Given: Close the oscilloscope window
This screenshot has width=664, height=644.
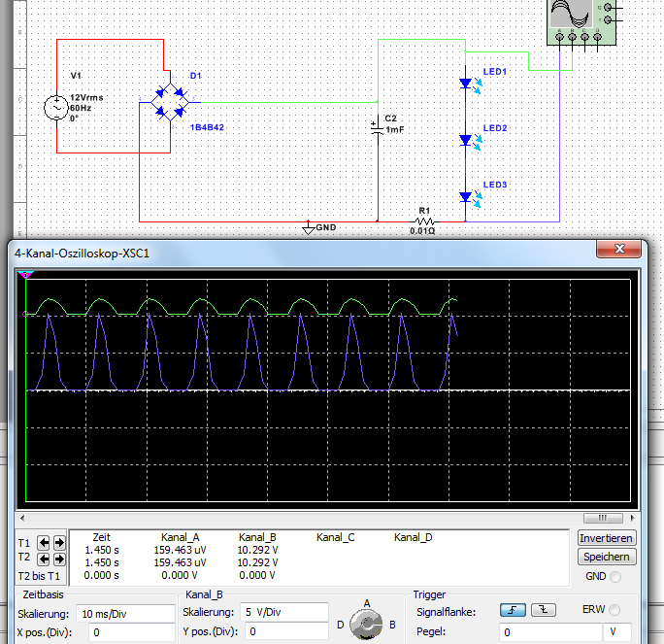Looking at the screenshot, I should coord(618,249).
